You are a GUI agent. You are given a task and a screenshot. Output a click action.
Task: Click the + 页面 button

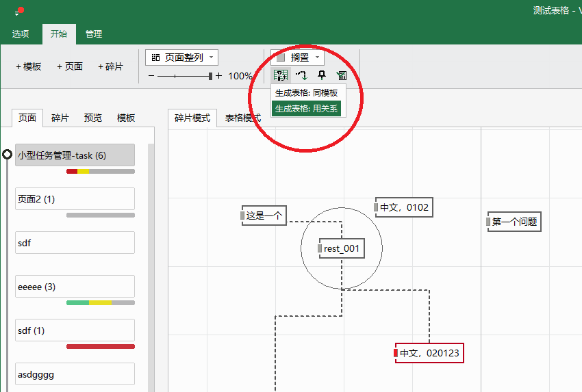point(70,66)
